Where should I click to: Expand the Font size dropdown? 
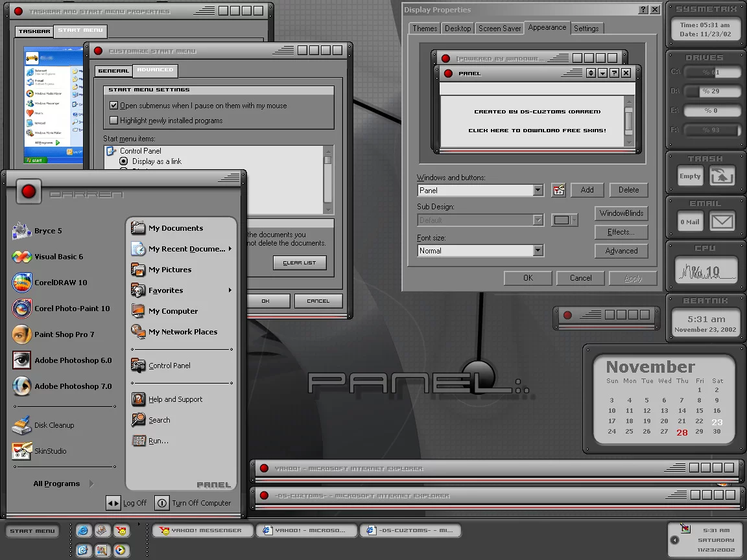tap(538, 251)
